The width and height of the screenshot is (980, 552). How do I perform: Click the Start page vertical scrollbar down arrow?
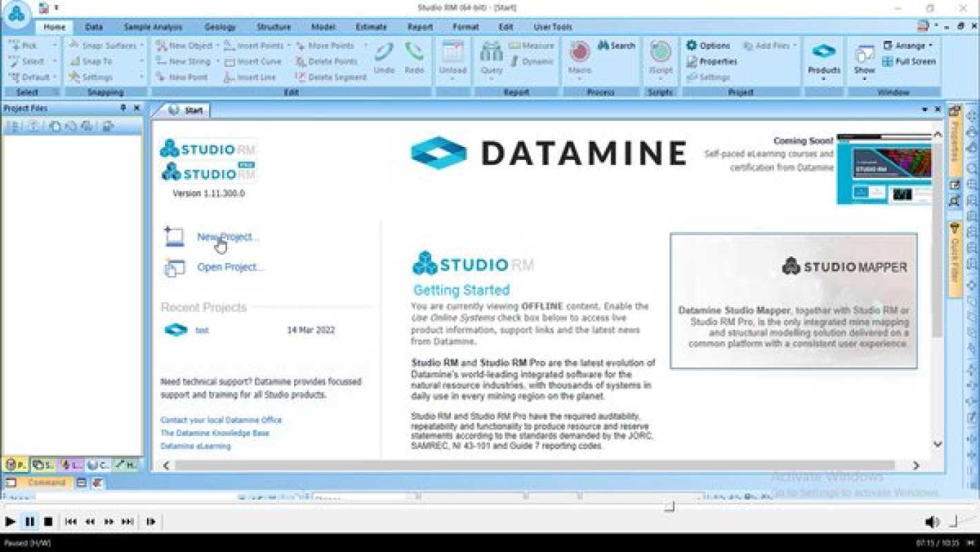point(937,444)
